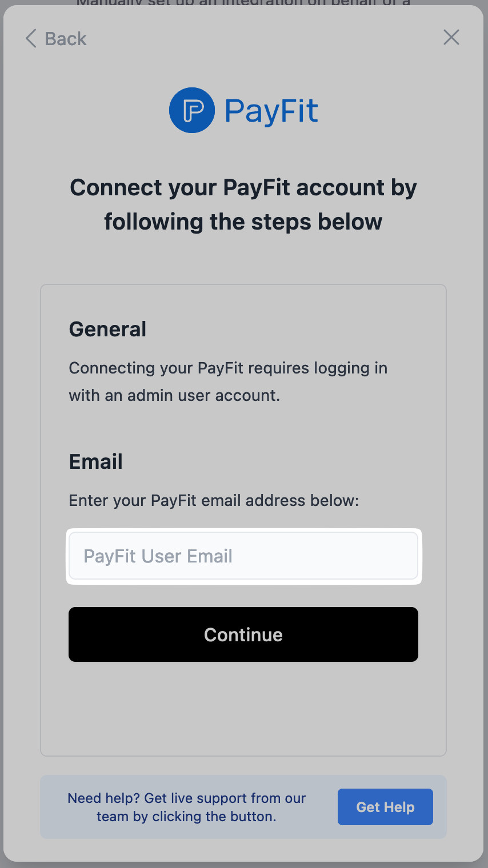Click the round blue PayFit logo icon
The height and width of the screenshot is (868, 488).
pos(192,110)
